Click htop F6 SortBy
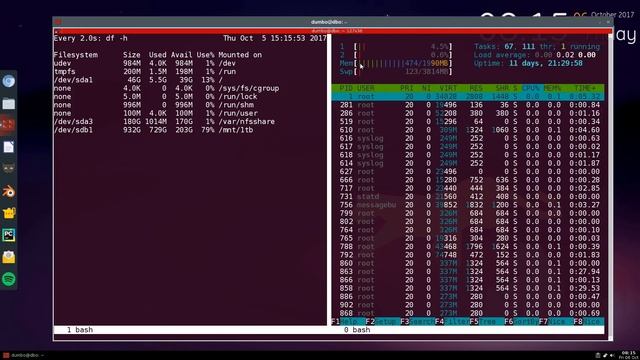Viewport: 640px width, 360px height. click(x=522, y=322)
